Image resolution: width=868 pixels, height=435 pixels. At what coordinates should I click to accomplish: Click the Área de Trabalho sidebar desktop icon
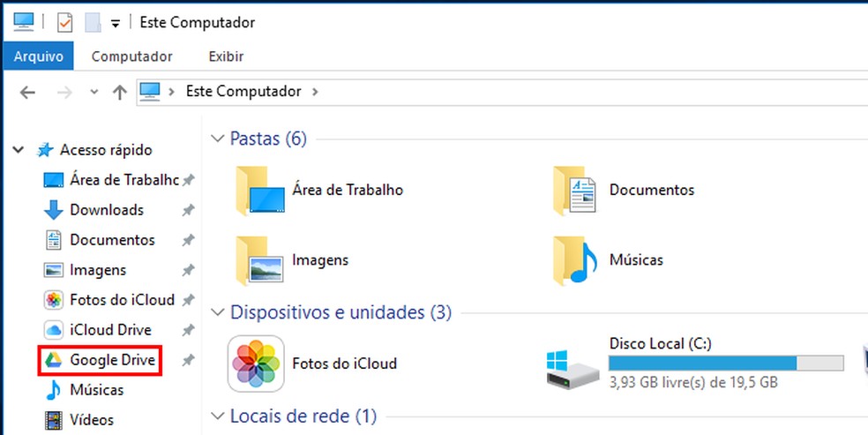tap(54, 180)
